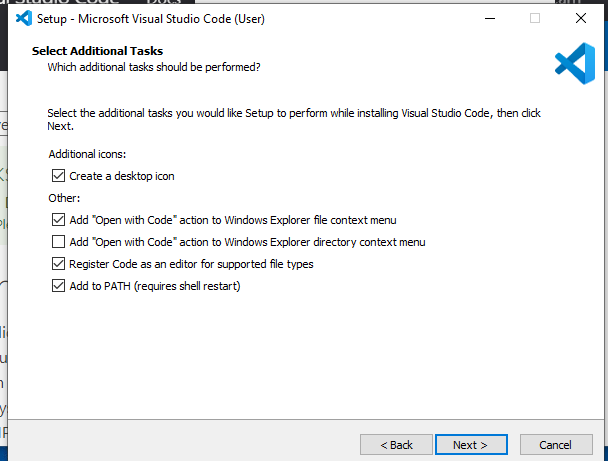The width and height of the screenshot is (608, 461).
Task: Click the Other: group label
Action: pos(64,198)
